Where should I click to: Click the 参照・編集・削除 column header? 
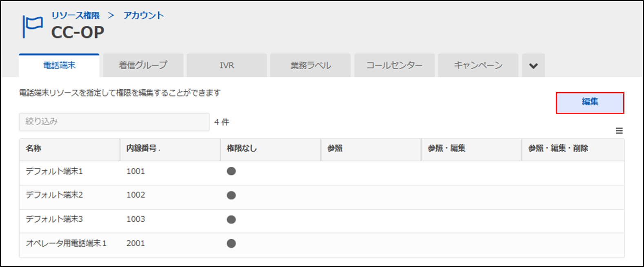pos(558,148)
